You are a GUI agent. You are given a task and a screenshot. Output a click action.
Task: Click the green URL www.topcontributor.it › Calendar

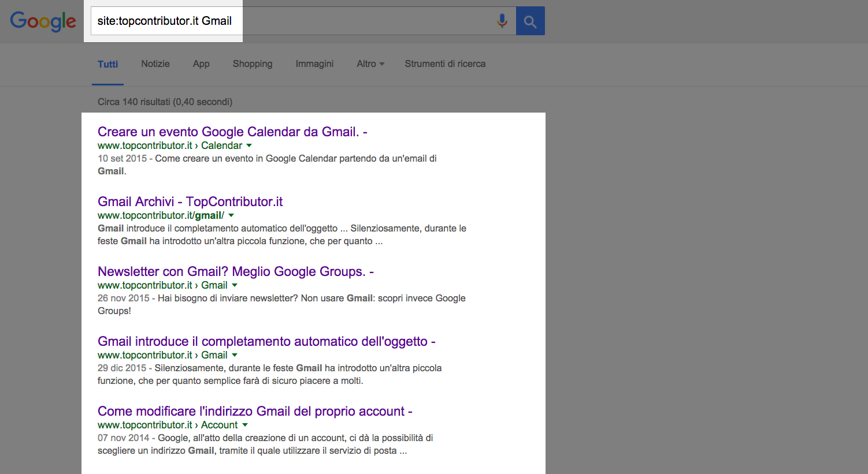pyautogui.click(x=170, y=145)
